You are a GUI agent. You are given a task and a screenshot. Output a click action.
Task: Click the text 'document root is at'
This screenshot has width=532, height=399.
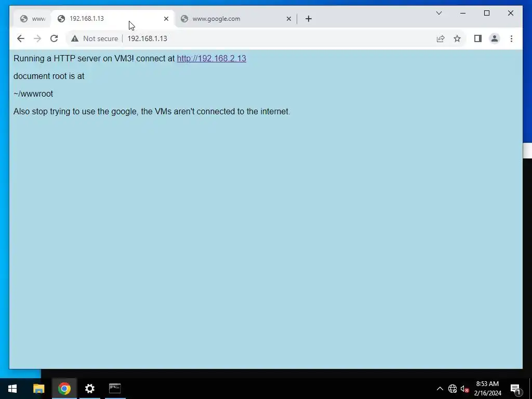pos(49,76)
